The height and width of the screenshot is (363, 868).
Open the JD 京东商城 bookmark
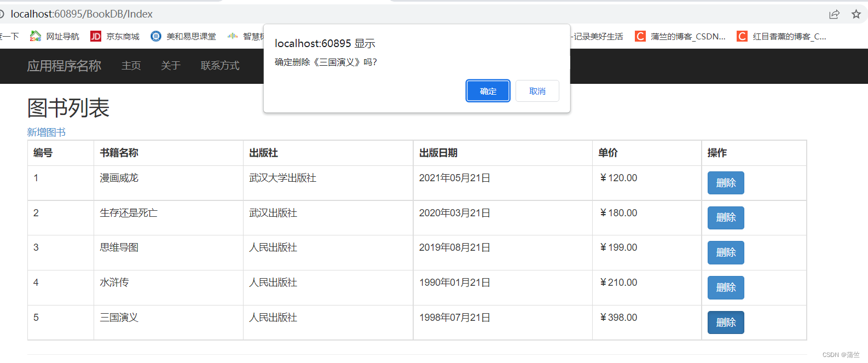115,36
